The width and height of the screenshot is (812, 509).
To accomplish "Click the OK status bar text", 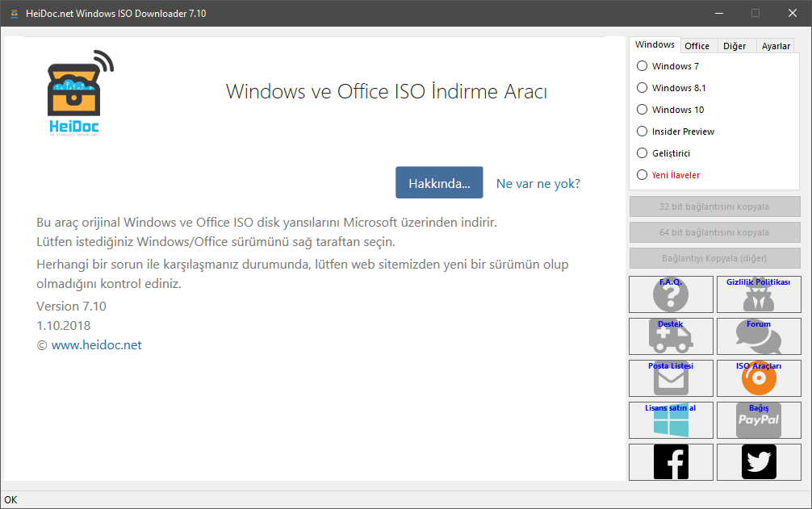I will pos(10,499).
